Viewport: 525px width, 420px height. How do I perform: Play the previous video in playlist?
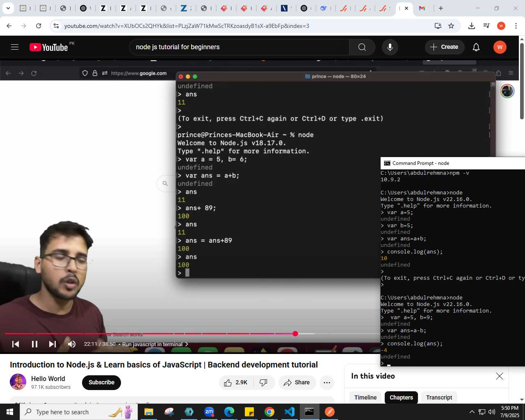16,344
